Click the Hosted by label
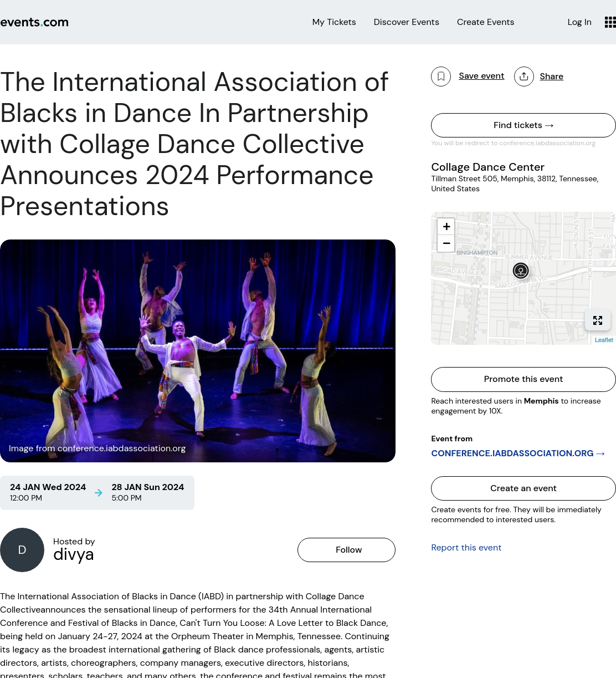Image resolution: width=616 pixels, height=678 pixels. pyautogui.click(x=74, y=541)
